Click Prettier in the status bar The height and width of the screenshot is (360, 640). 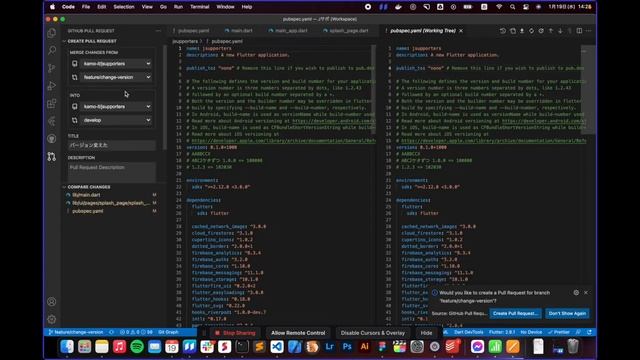[x=559, y=332]
